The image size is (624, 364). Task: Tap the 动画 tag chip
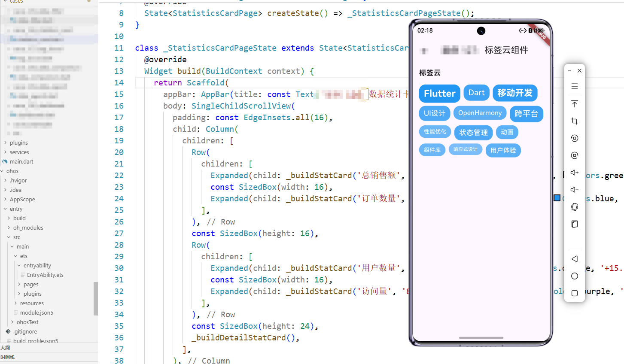click(507, 132)
